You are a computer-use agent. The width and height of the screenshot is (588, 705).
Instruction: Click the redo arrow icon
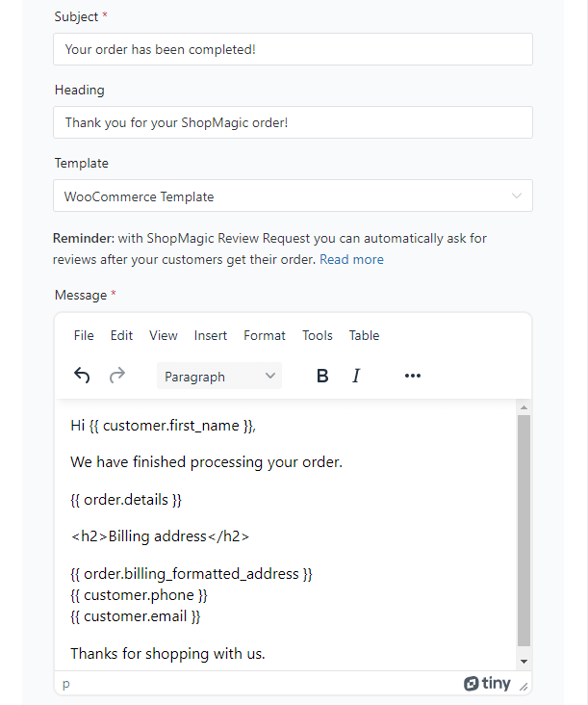(117, 376)
